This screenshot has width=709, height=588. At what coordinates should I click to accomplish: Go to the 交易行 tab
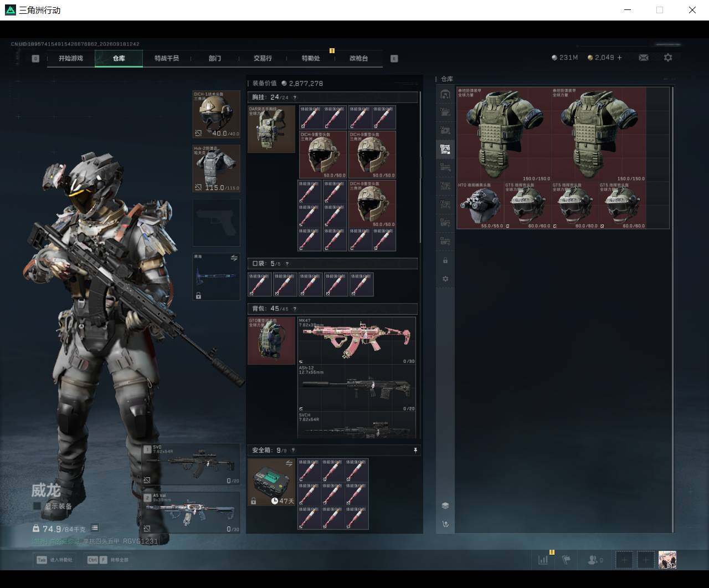coord(263,58)
